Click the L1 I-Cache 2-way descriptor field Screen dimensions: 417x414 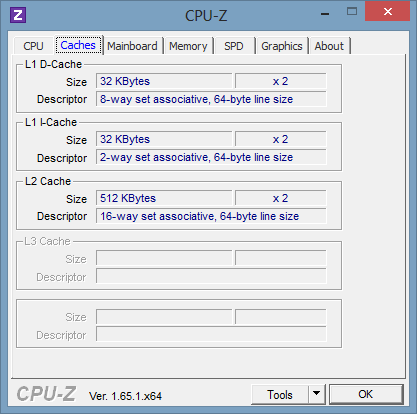pos(211,157)
